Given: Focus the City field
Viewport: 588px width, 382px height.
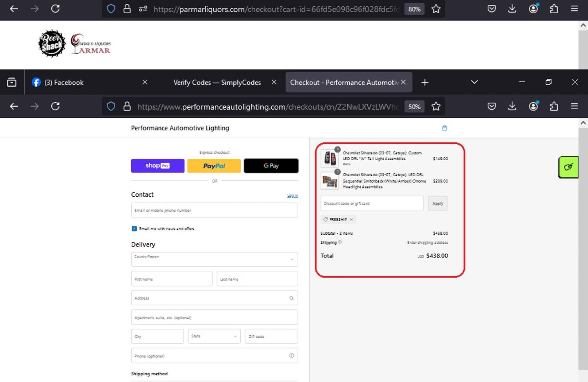Looking at the screenshot, I should pyautogui.click(x=157, y=336).
